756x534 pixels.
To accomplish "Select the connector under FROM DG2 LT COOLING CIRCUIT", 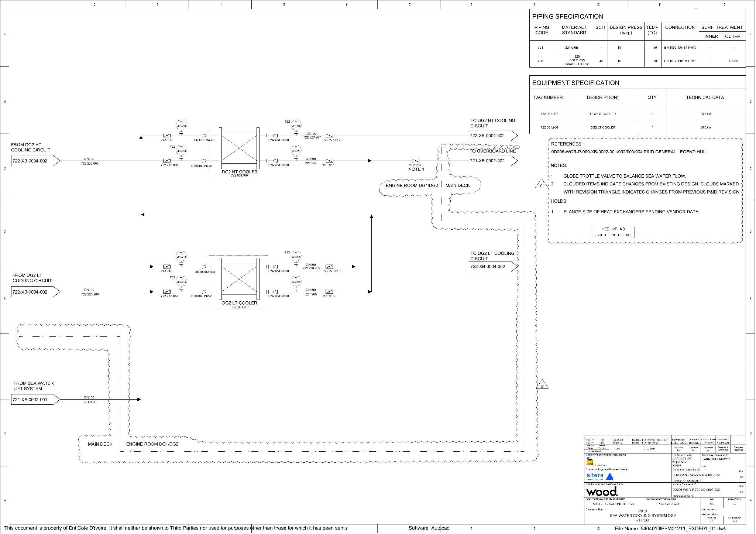I will (x=35, y=292).
